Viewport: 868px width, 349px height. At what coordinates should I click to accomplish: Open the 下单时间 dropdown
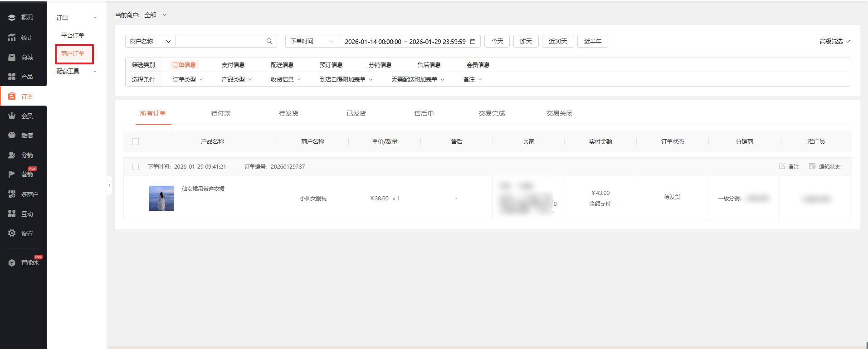(312, 41)
